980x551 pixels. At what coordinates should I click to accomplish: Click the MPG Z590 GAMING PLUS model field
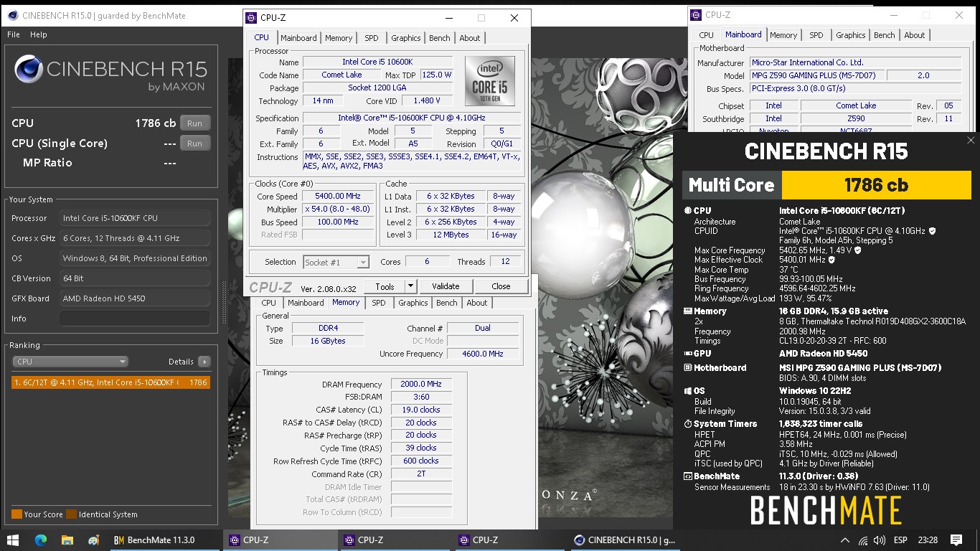pyautogui.click(x=816, y=75)
